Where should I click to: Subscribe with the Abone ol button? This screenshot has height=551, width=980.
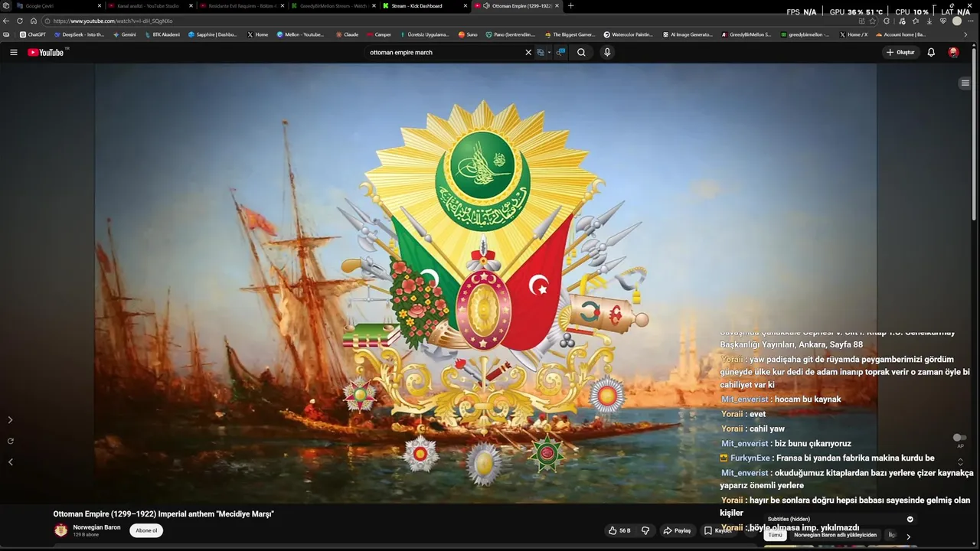tap(145, 530)
